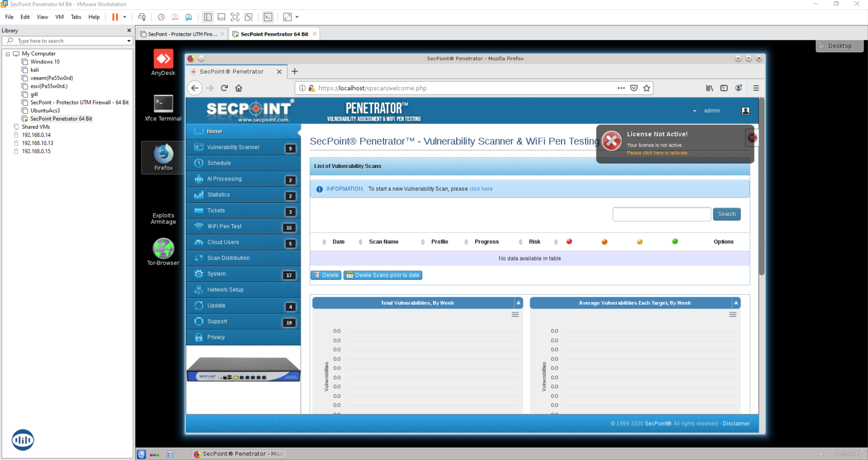
Task: Open Xfce Terminal desktop icon
Action: point(163,104)
